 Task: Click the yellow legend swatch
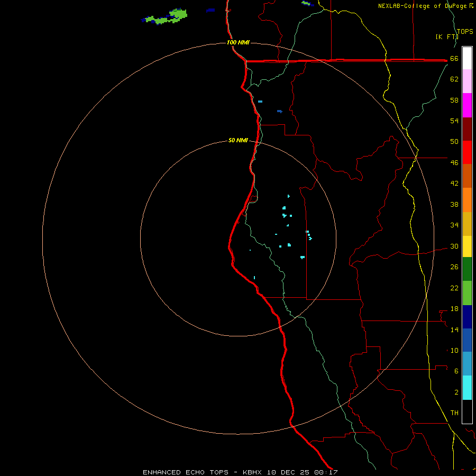click(467, 246)
